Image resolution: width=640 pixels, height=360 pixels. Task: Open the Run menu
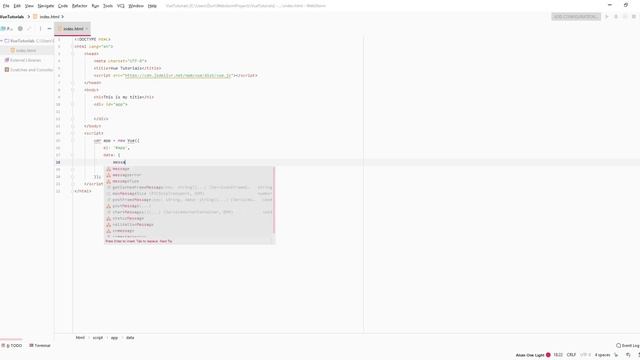[95, 6]
